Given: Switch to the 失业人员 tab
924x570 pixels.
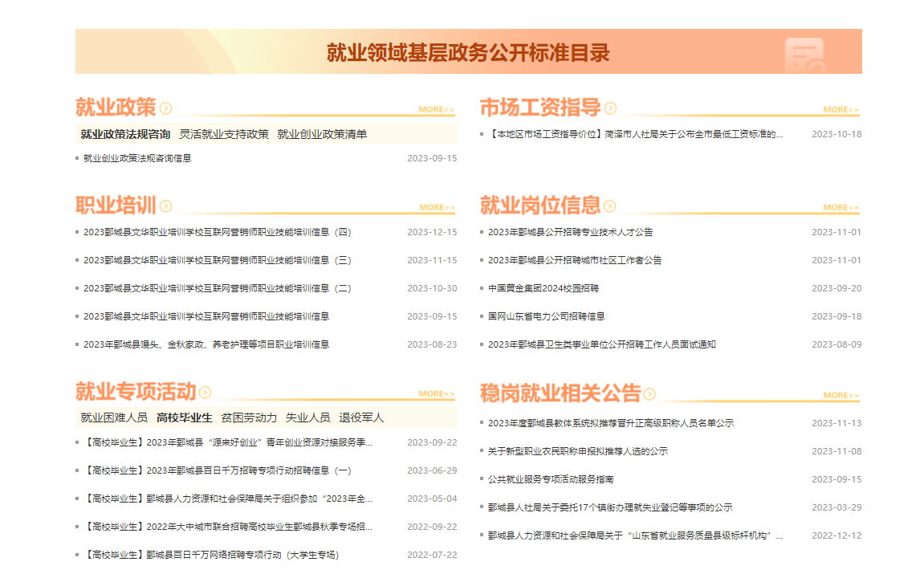Looking at the screenshot, I should pyautogui.click(x=307, y=418).
